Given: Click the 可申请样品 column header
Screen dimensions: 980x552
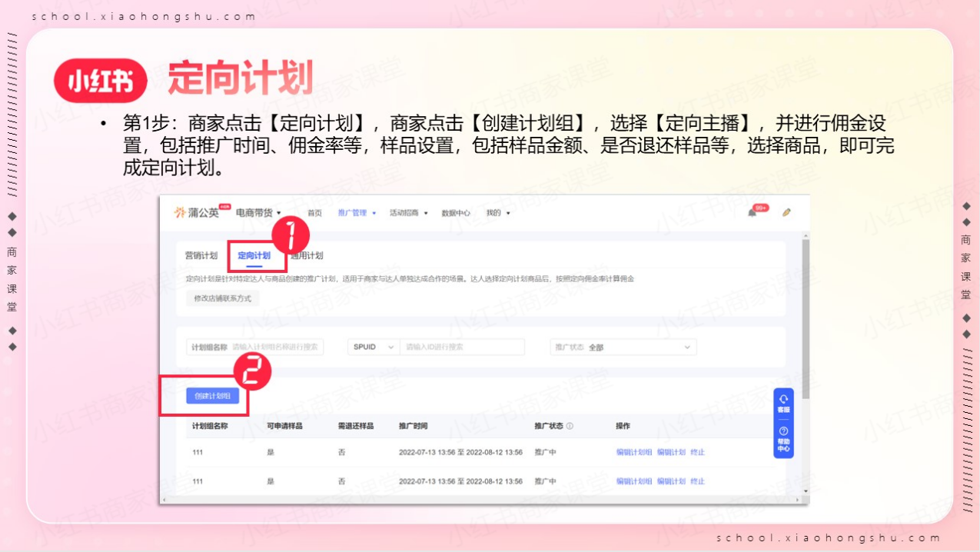Looking at the screenshot, I should click(284, 426).
